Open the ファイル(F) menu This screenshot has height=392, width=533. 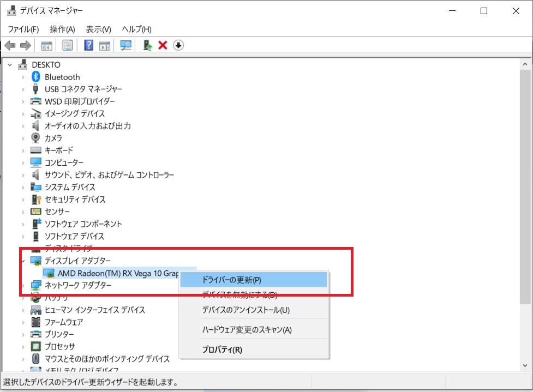[x=23, y=29]
